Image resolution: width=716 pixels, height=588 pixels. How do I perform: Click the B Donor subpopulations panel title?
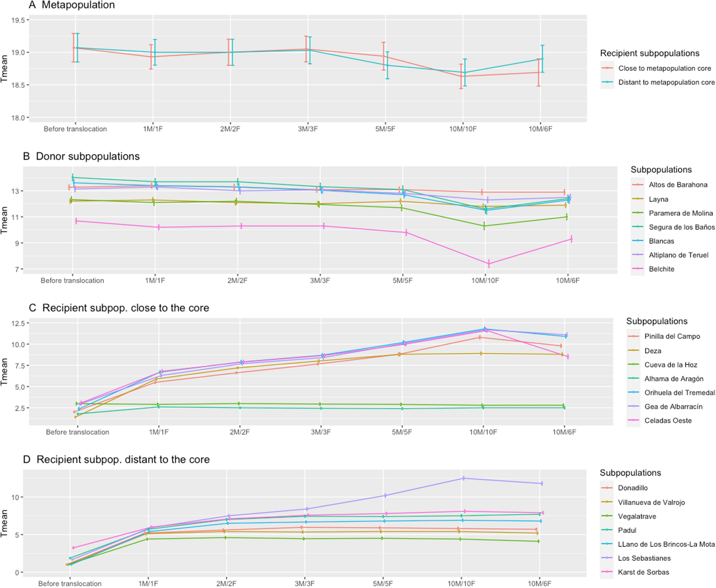click(x=81, y=156)
